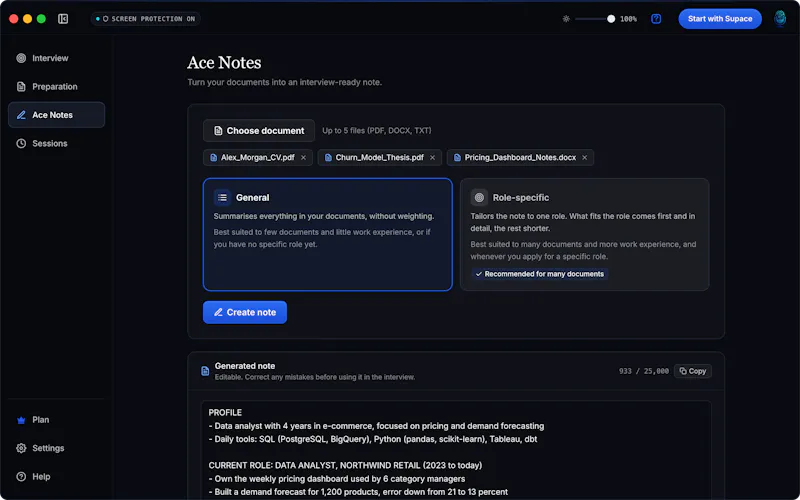Open the user profile avatar
The image size is (800, 500).
click(x=780, y=19)
